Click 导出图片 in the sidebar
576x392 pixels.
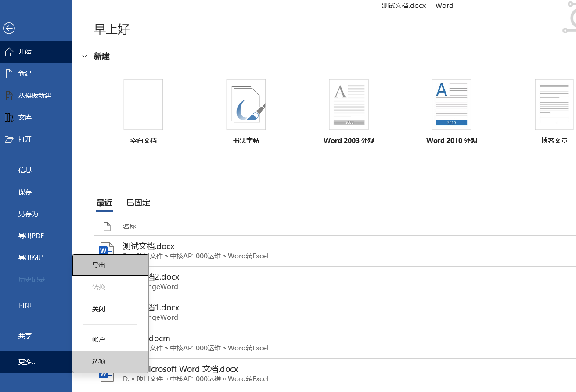pos(36,258)
